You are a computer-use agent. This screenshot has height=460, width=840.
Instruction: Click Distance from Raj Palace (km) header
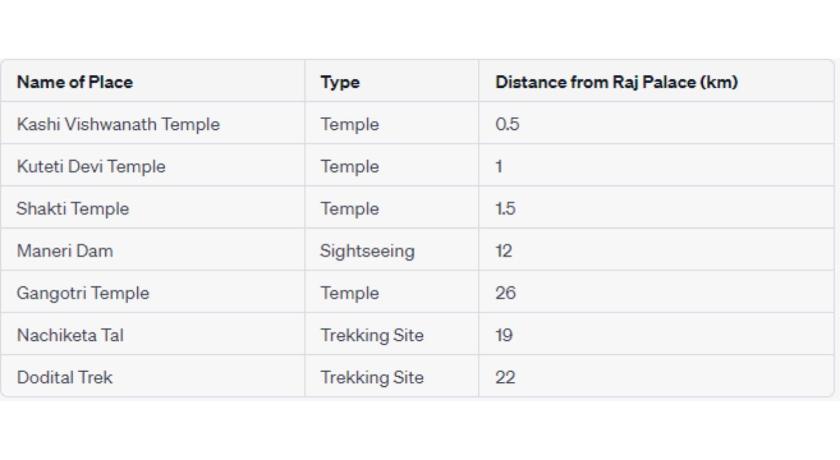(x=617, y=82)
